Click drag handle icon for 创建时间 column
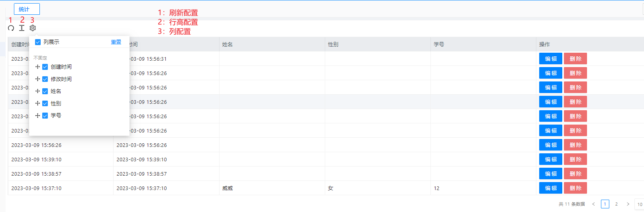 click(x=37, y=67)
